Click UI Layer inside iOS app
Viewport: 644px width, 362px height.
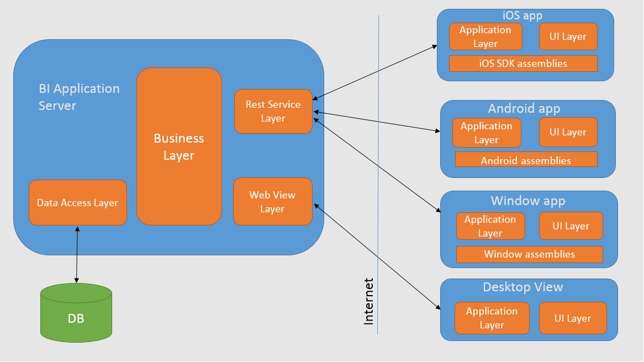click(568, 36)
